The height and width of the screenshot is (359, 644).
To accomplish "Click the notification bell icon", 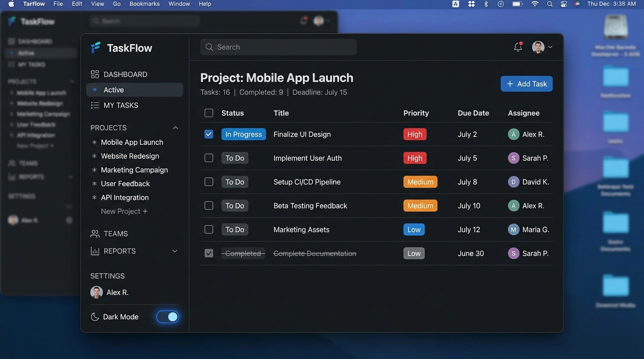I will [518, 46].
